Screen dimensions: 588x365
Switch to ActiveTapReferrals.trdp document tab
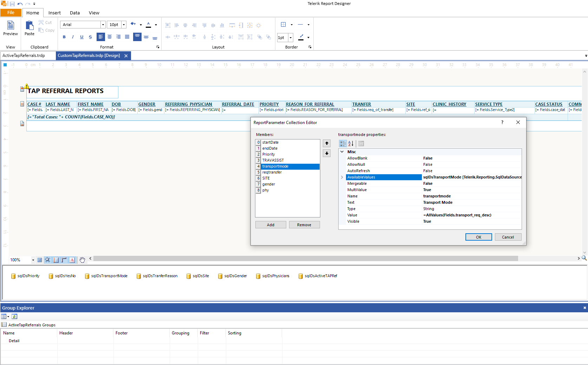(24, 56)
